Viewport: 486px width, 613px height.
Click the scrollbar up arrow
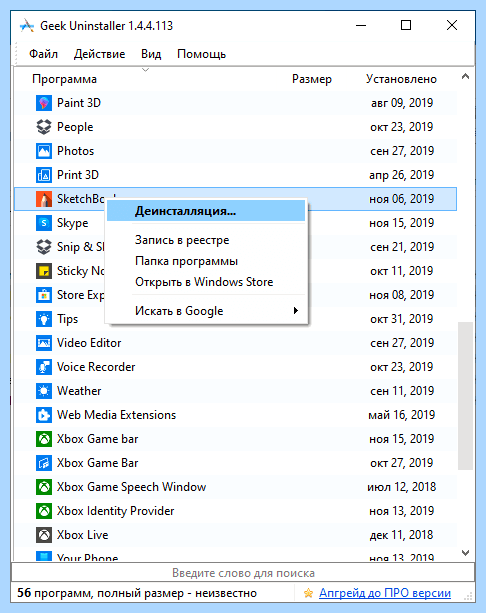click(465, 77)
